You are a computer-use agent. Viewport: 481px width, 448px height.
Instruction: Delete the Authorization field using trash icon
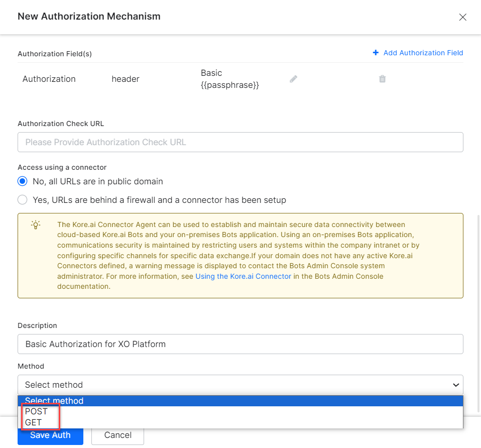pyautogui.click(x=382, y=79)
